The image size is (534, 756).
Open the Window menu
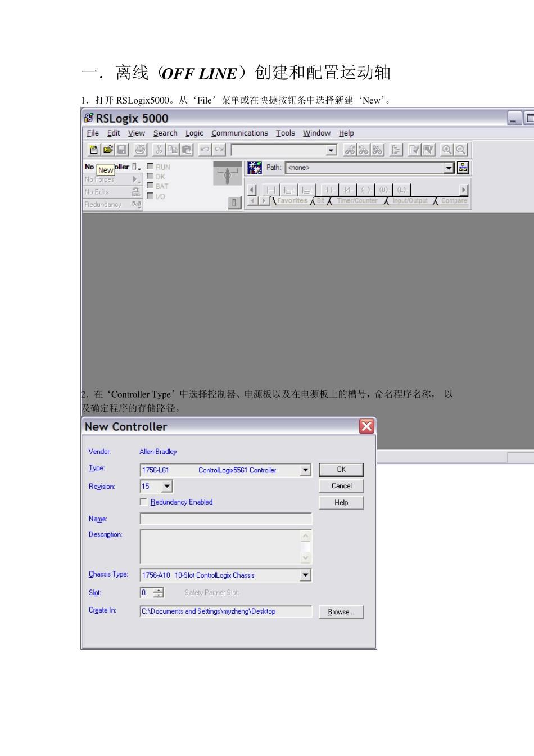click(317, 133)
